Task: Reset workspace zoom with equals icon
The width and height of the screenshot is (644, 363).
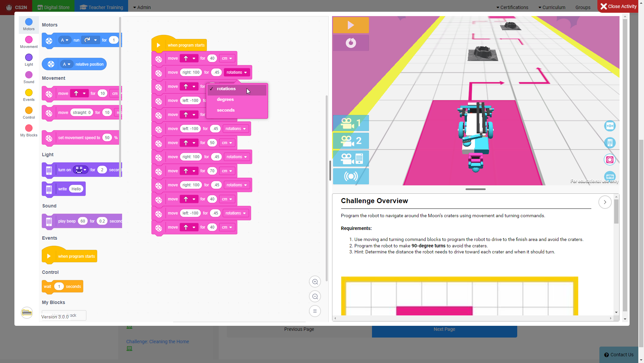Action: click(315, 311)
